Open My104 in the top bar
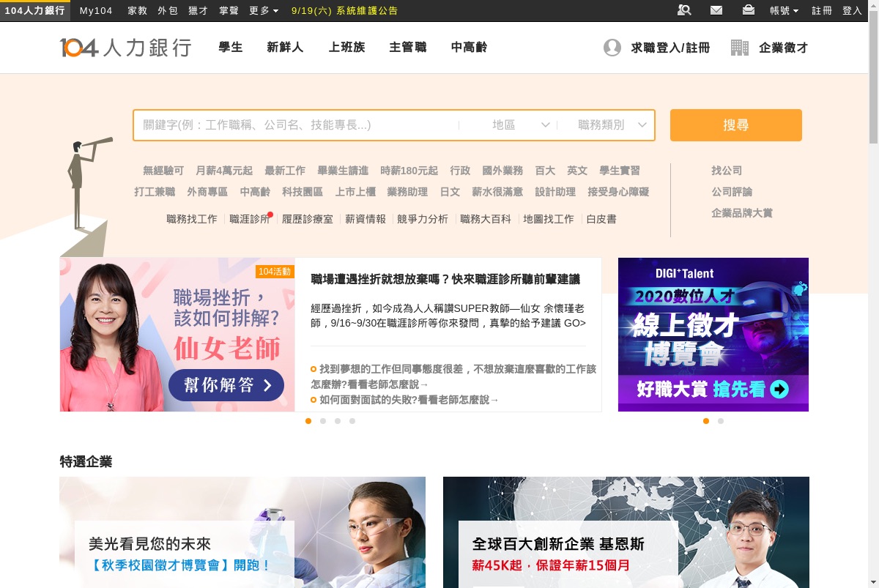 pyautogui.click(x=96, y=11)
